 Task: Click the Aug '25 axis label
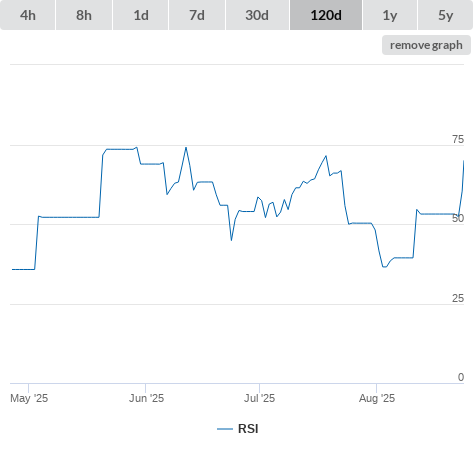pos(377,398)
